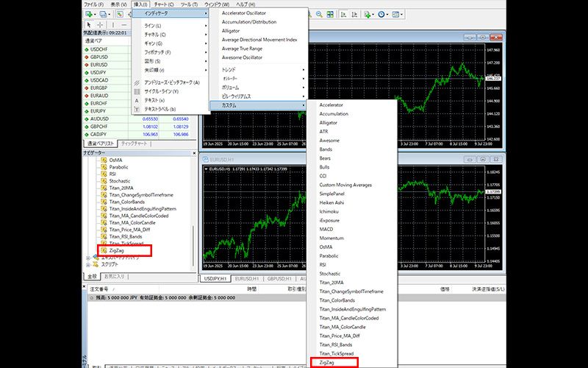
Task: Click the Templates toolbar icon
Action: tap(395, 14)
